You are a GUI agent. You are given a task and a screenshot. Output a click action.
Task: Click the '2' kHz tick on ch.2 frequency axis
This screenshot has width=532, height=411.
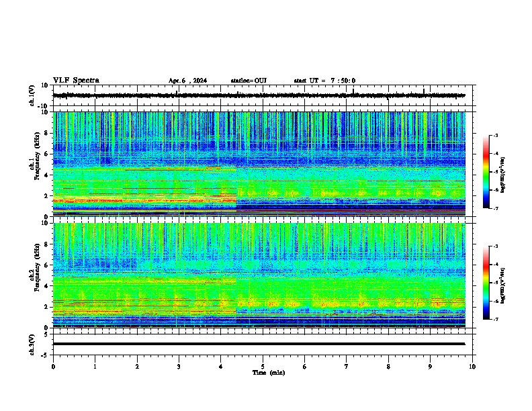pos(47,307)
